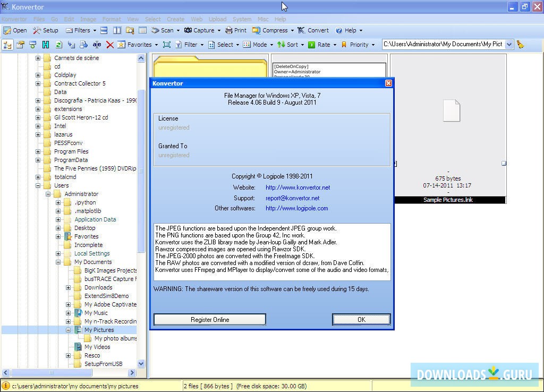Click the Select toolbar icon
This screenshot has width=544, height=392.
(x=211, y=45)
